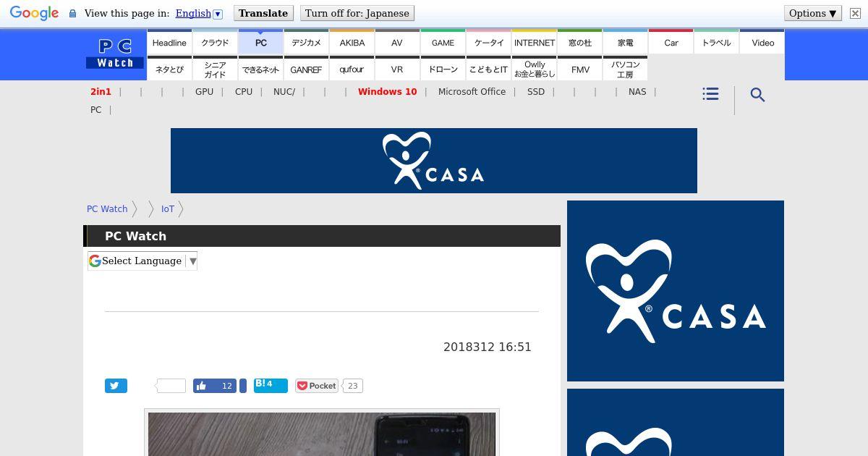Click the CASA banner ad at top
The width and height of the screenshot is (868, 456).
(434, 161)
